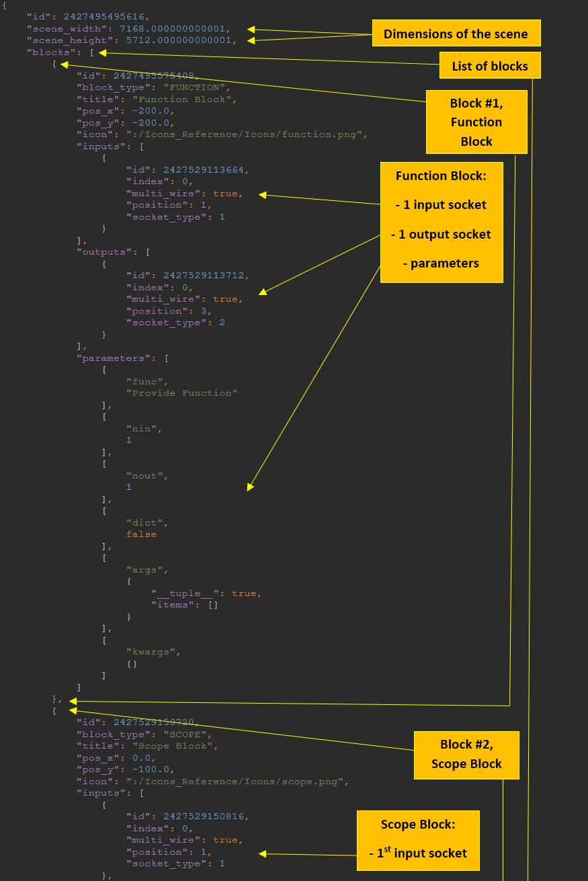Click the empty {} under "kwargs"
This screenshot has width=588, height=881.
[x=132, y=664]
